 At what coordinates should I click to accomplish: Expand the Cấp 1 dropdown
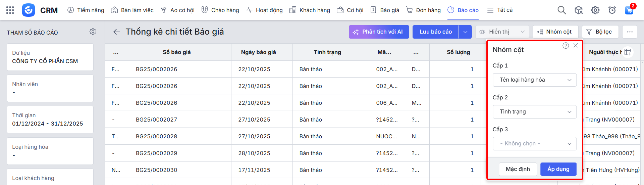(534, 80)
